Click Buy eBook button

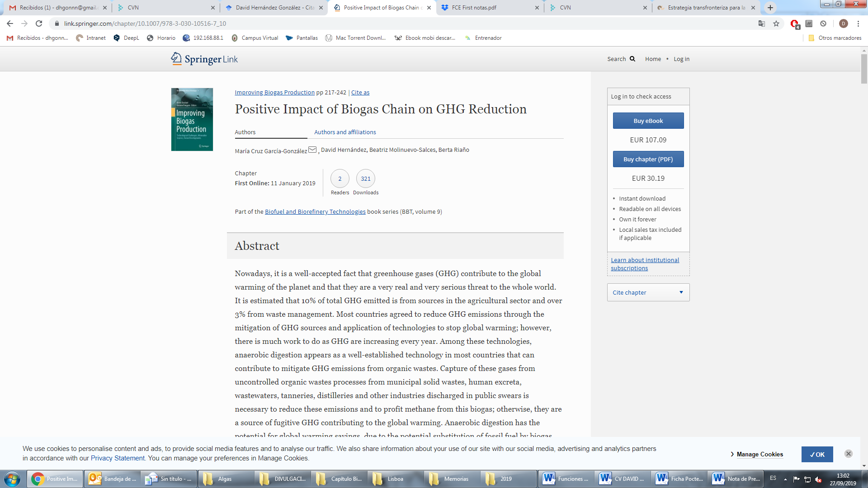point(648,121)
